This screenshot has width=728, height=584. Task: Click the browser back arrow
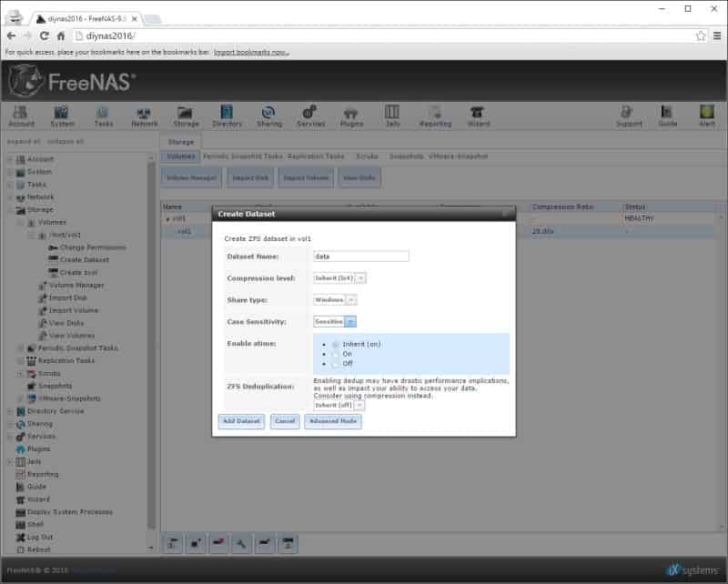(12, 35)
